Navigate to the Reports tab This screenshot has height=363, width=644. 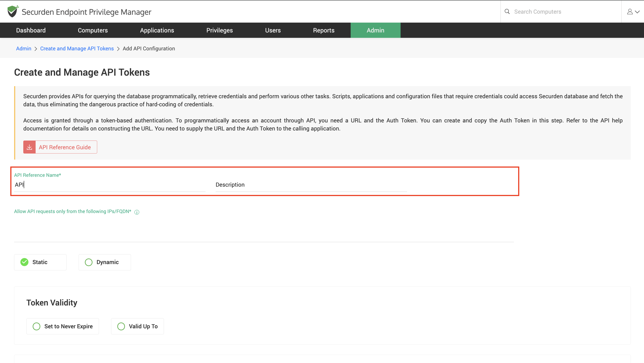tap(324, 30)
